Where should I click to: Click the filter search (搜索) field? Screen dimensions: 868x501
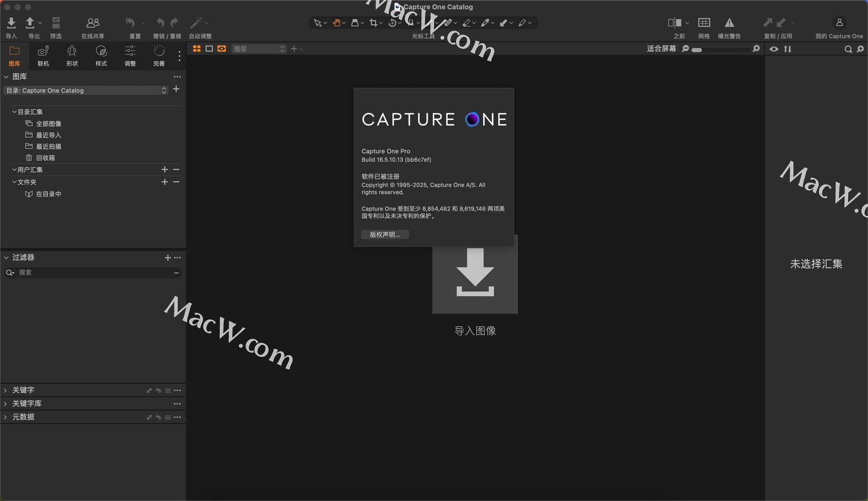coord(93,272)
